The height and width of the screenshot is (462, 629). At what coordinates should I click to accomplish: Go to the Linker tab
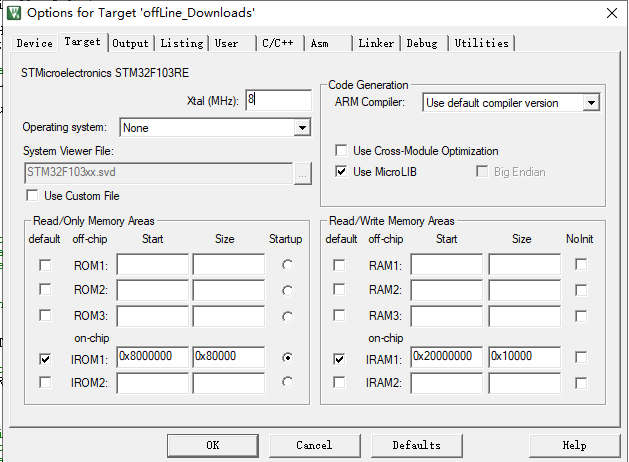point(376,43)
